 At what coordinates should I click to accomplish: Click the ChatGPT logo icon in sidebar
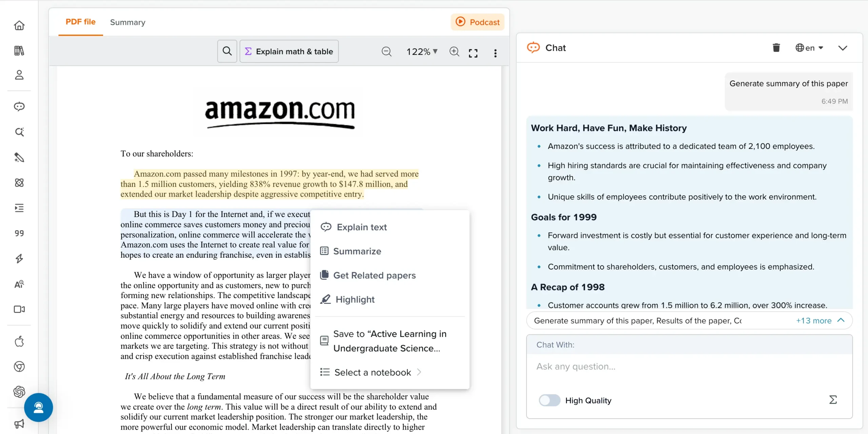(x=19, y=392)
